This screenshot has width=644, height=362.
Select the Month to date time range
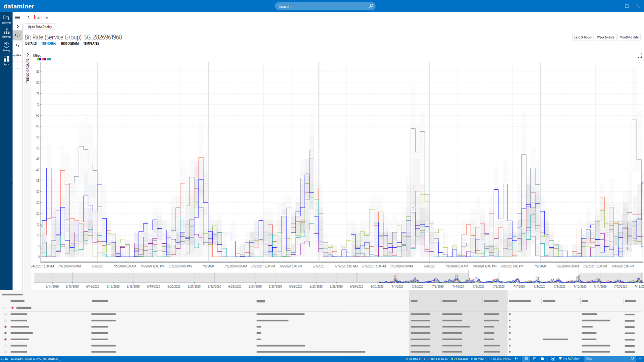click(x=629, y=37)
